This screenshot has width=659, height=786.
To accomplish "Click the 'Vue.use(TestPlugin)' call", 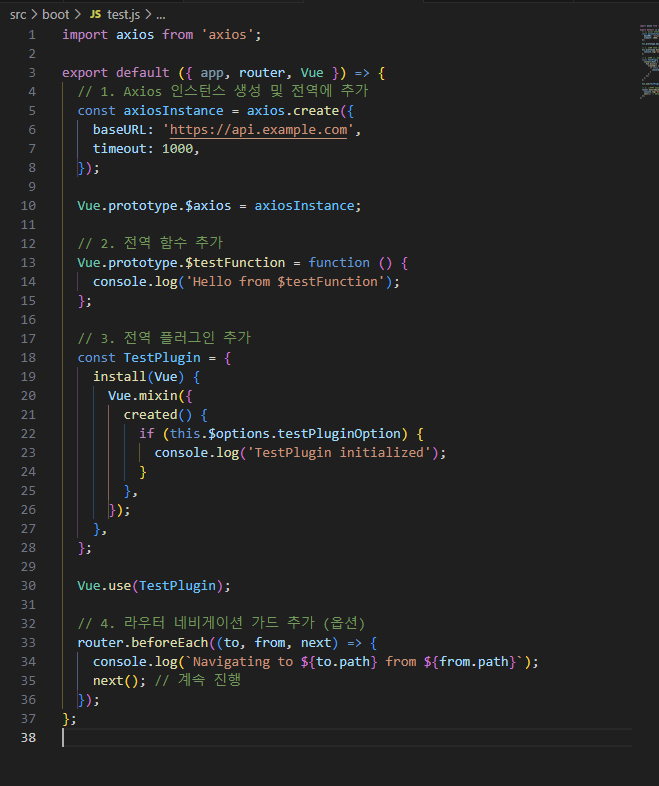I will point(154,585).
